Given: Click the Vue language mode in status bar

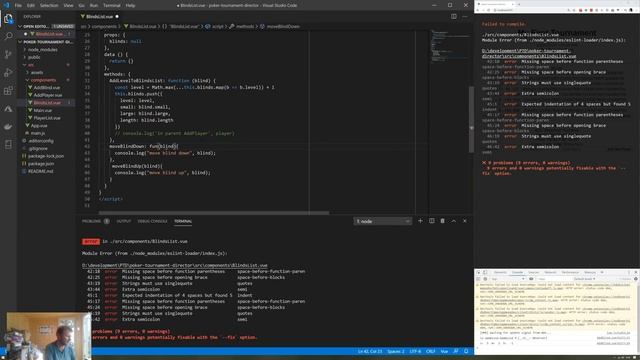Looking at the screenshot, I should [x=444, y=351].
